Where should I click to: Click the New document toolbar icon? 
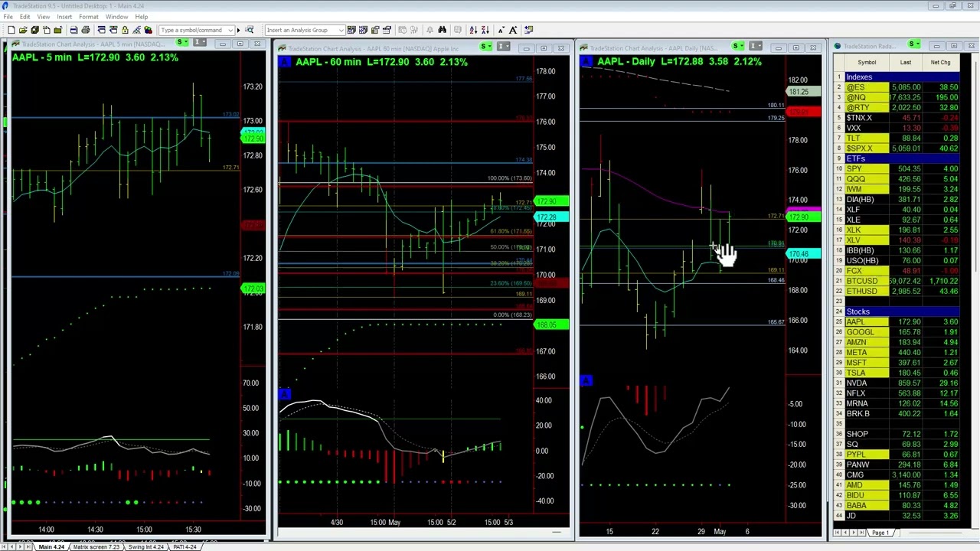pos(11,30)
